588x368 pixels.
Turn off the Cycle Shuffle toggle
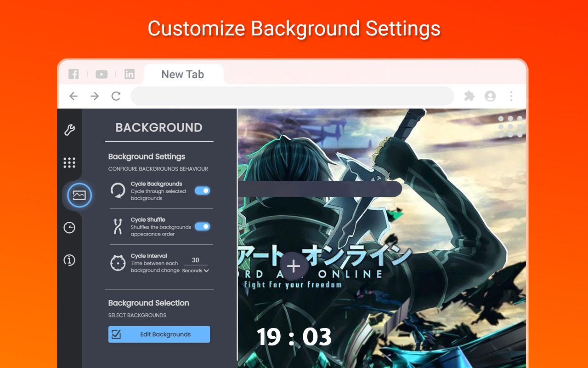click(203, 226)
